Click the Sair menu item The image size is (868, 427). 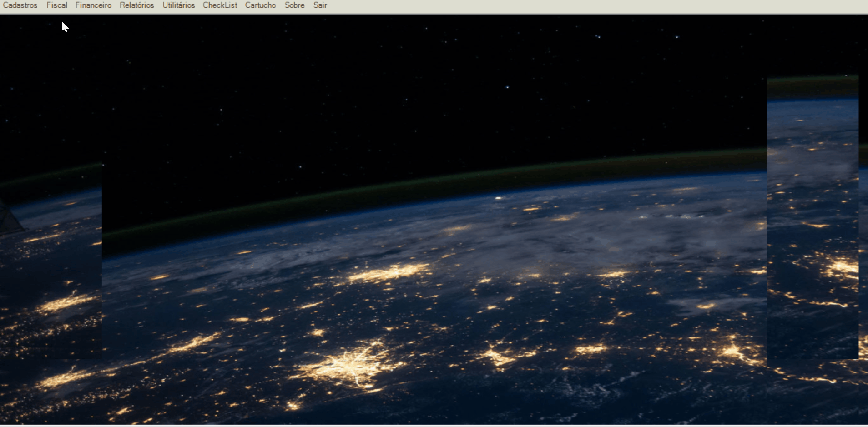(x=320, y=5)
